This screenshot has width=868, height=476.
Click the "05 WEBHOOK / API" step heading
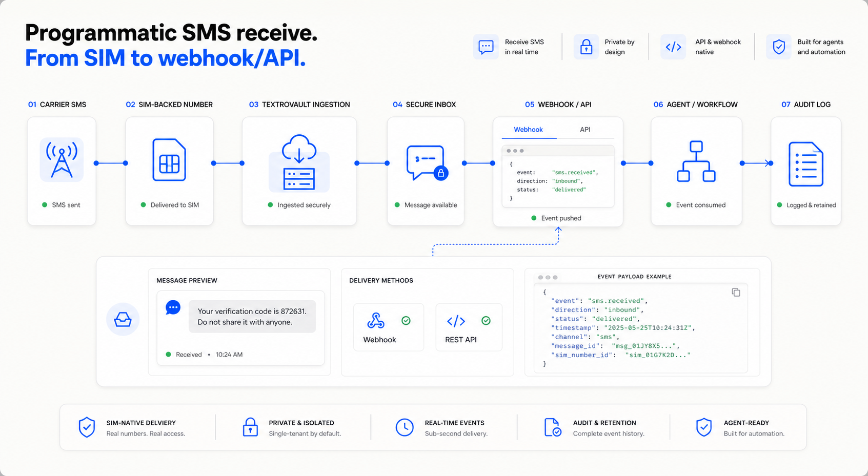coord(558,105)
